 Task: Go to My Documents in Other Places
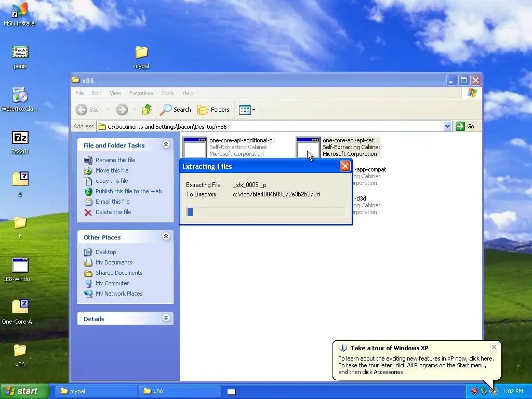pyautogui.click(x=108, y=262)
